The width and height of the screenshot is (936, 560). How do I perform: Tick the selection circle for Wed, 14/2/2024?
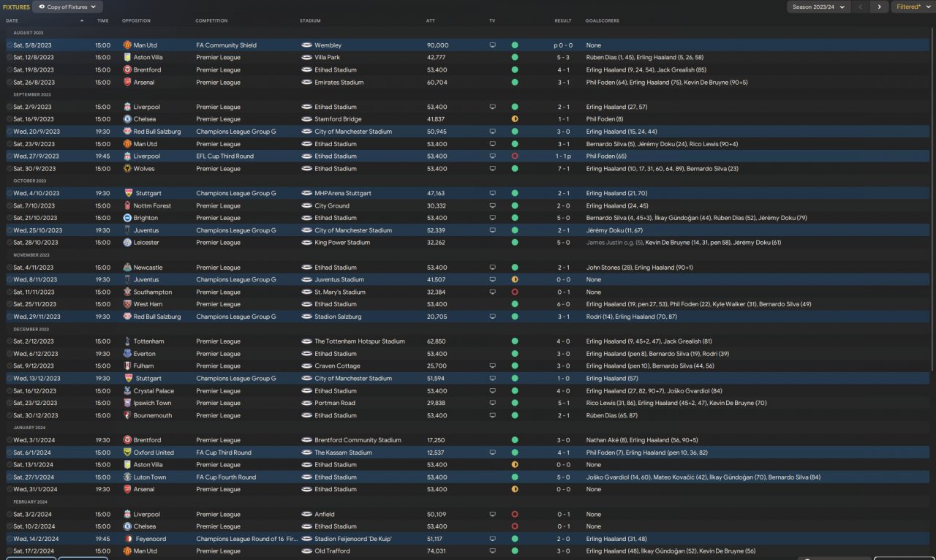coord(10,539)
